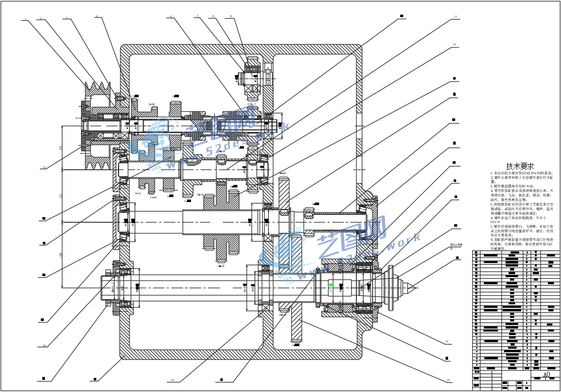The width and height of the screenshot is (561, 392).
Task: Click part balloon number '1'
Action: (x=25, y=19)
